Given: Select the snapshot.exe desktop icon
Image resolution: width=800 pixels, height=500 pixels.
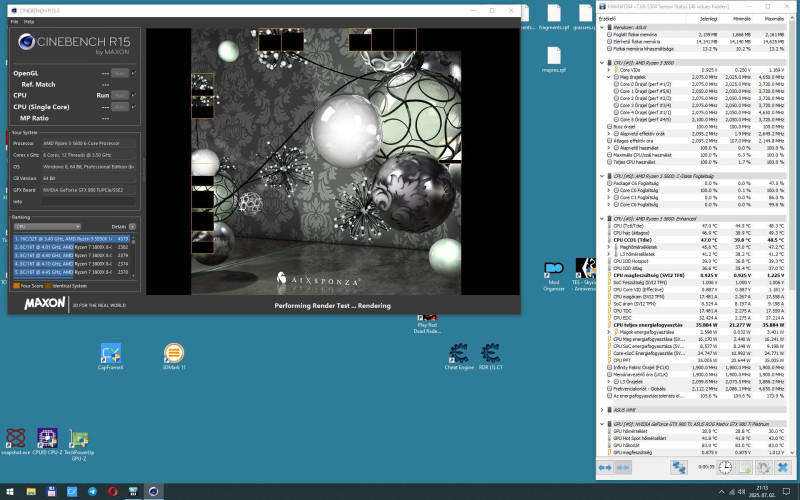Looking at the screenshot, I should click(x=15, y=441).
